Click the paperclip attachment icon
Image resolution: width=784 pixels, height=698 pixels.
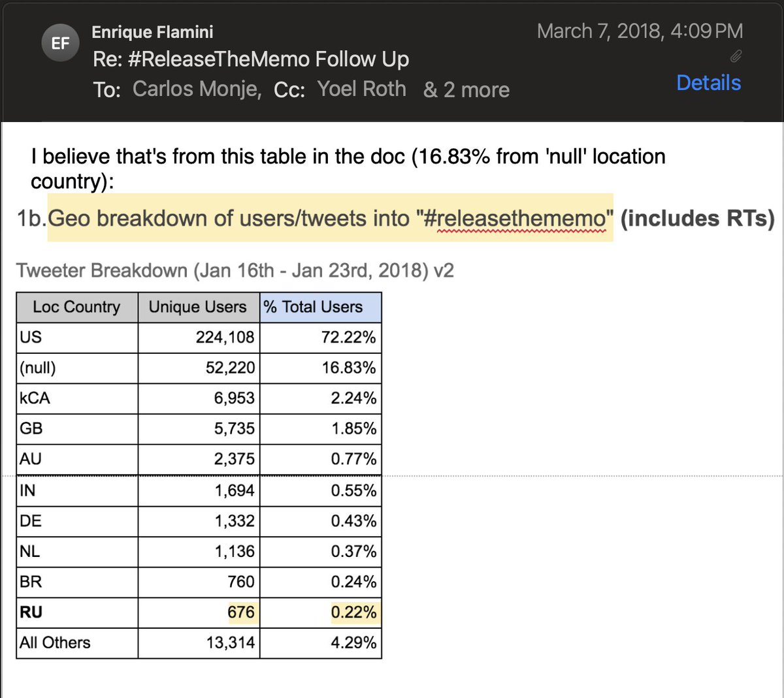(736, 57)
